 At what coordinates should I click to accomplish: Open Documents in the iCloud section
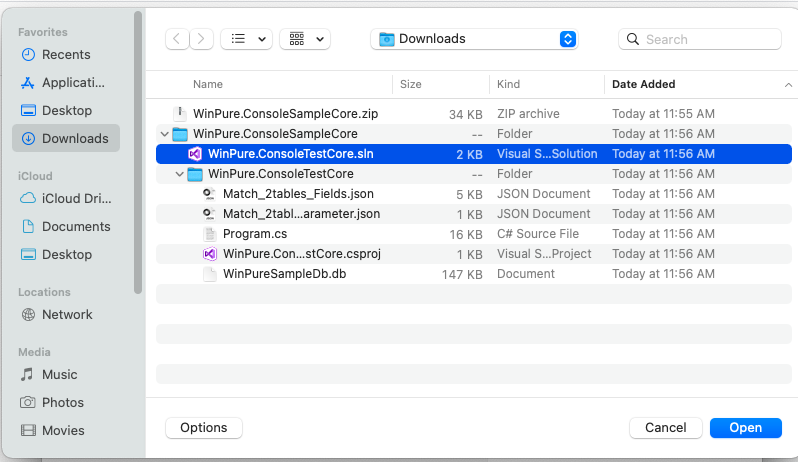tap(66, 226)
